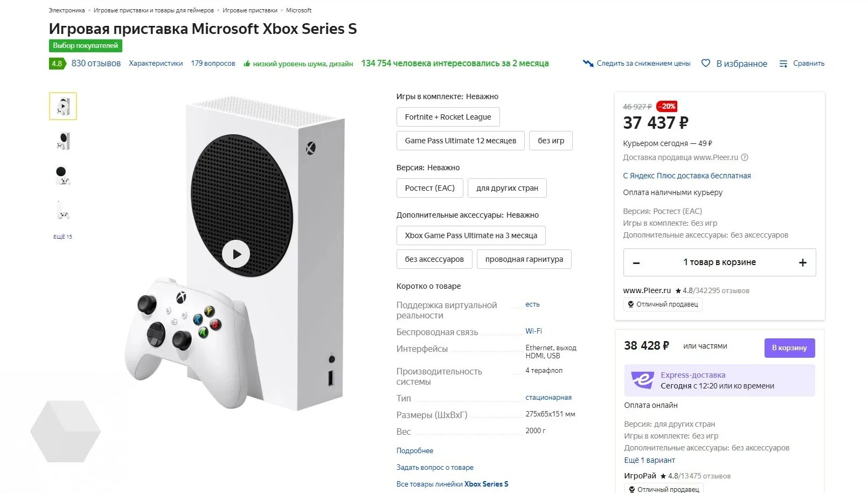Viewport: 868px width, 493px height.
Task: Open the 'Характеристики' tab link
Action: (156, 64)
